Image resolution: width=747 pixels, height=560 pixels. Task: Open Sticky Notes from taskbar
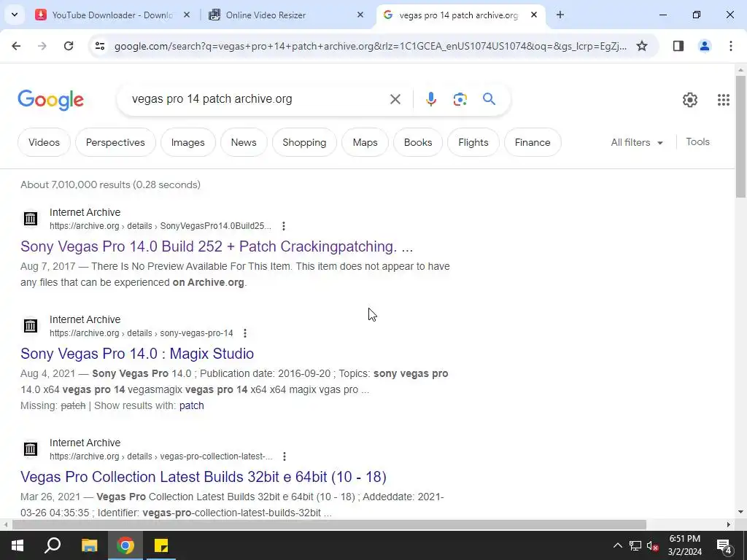point(161,545)
